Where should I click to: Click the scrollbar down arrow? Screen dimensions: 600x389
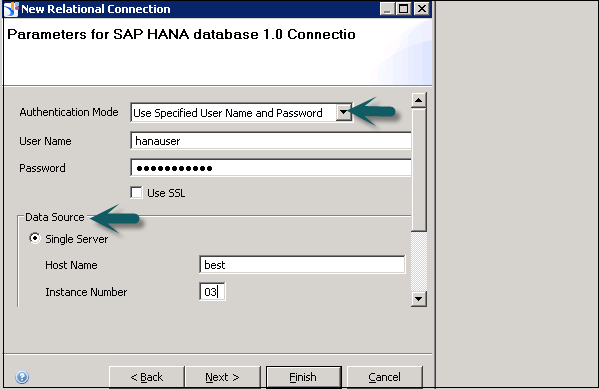419,298
